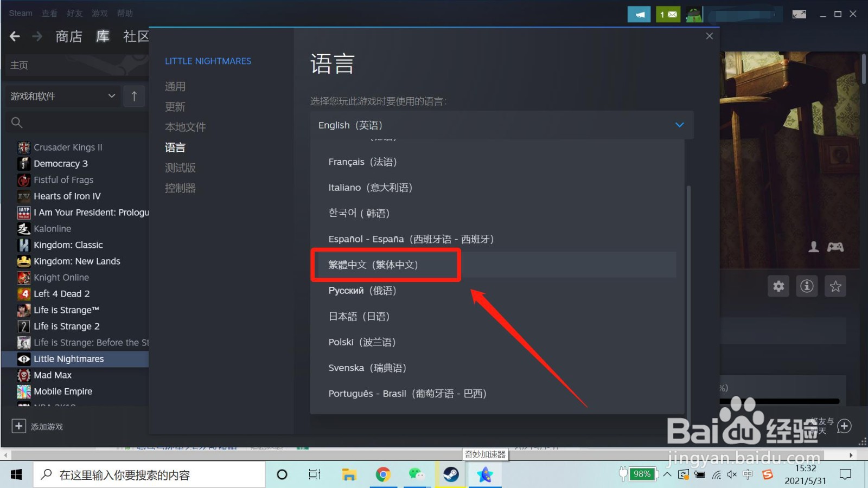
Task: Open friends and chat plus icon
Action: pos(844,426)
